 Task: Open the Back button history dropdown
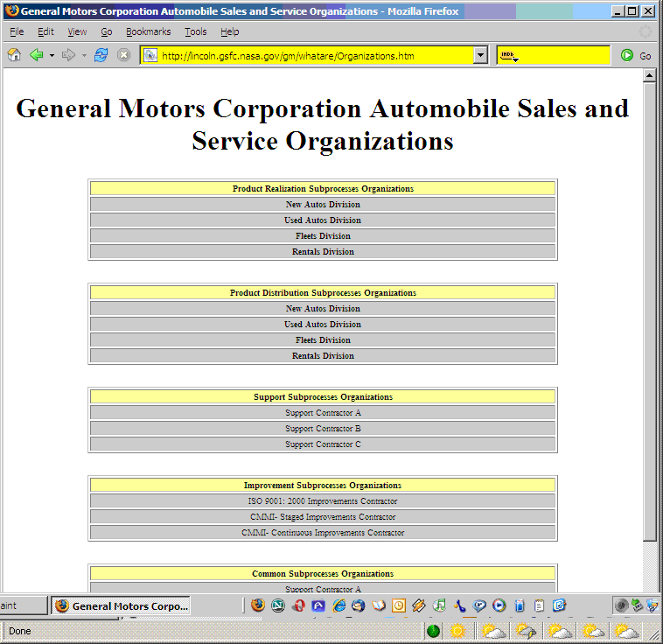coord(52,55)
